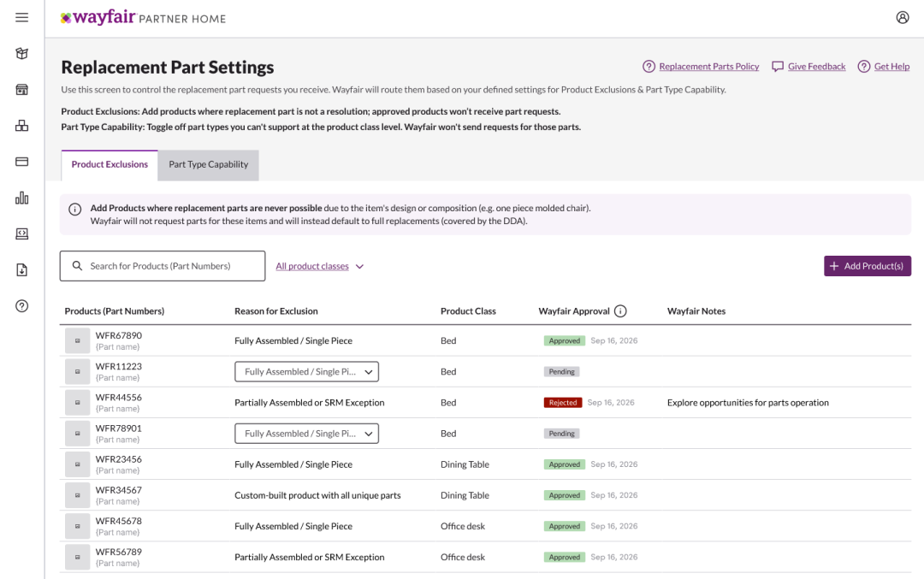Click the file download sidebar icon
The height and width of the screenshot is (579, 924).
click(22, 270)
